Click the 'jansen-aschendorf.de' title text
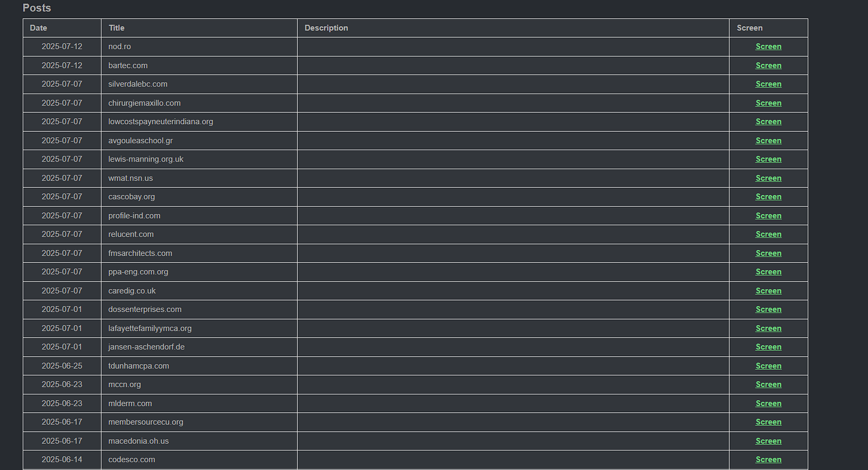868x470 pixels. [x=147, y=347]
